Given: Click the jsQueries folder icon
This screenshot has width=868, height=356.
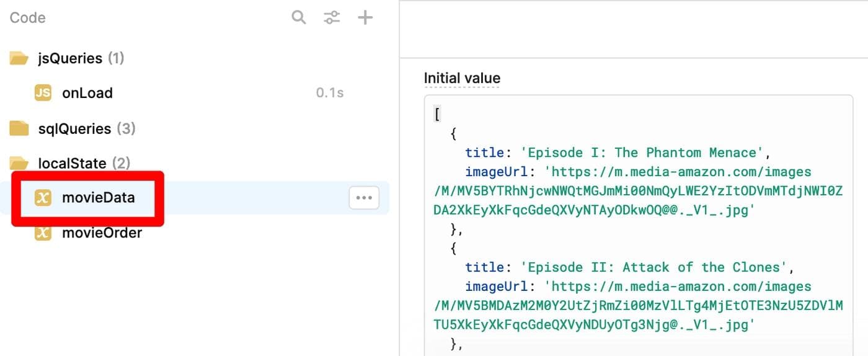Looking at the screenshot, I should (19, 58).
